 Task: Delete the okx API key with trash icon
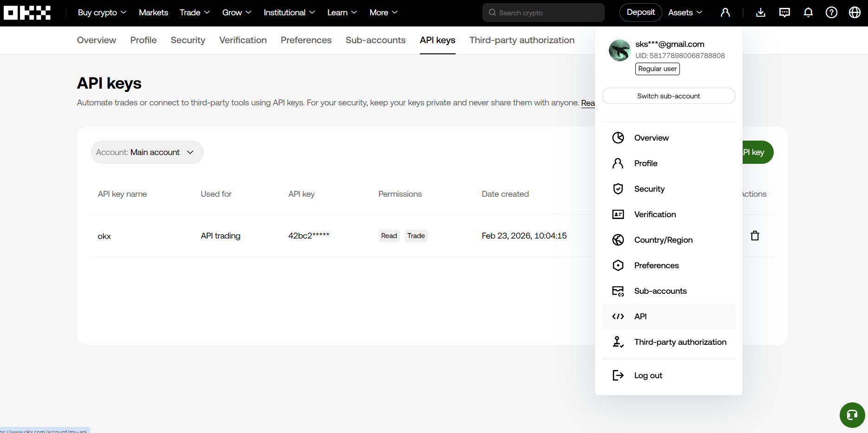click(755, 236)
